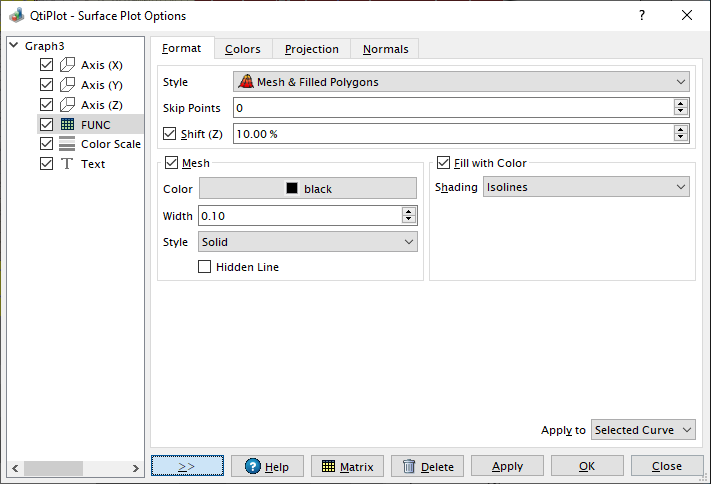The height and width of the screenshot is (484, 711).
Task: Open the Projection tab
Action: pyautogui.click(x=311, y=49)
